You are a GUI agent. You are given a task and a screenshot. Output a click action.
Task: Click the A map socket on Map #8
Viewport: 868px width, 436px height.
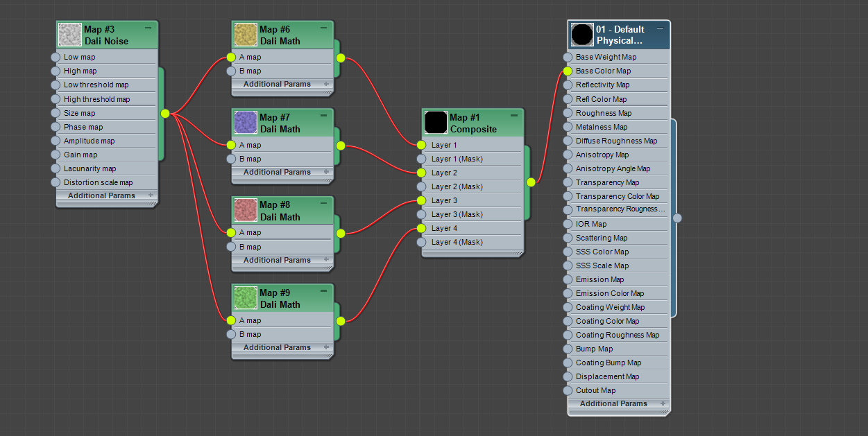point(231,233)
